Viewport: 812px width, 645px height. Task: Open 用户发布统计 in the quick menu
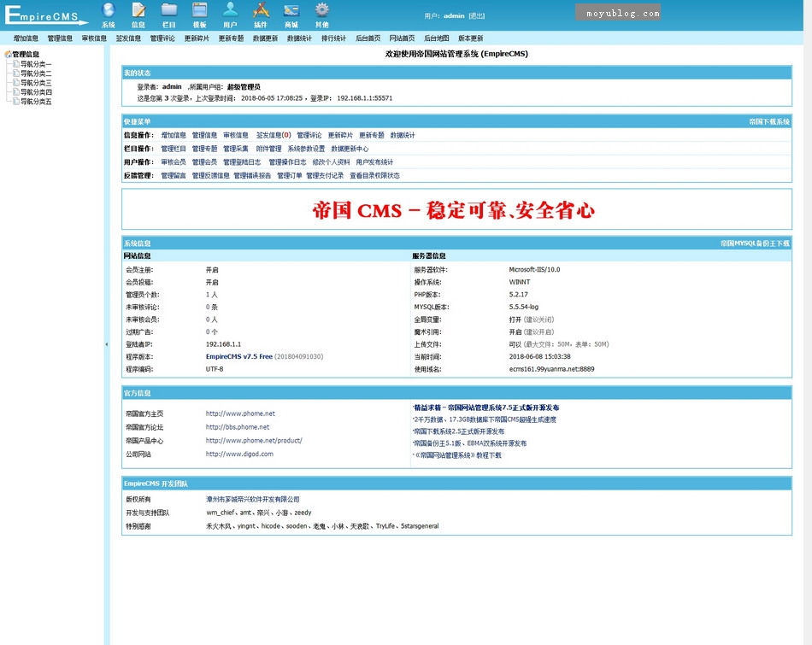(374, 162)
